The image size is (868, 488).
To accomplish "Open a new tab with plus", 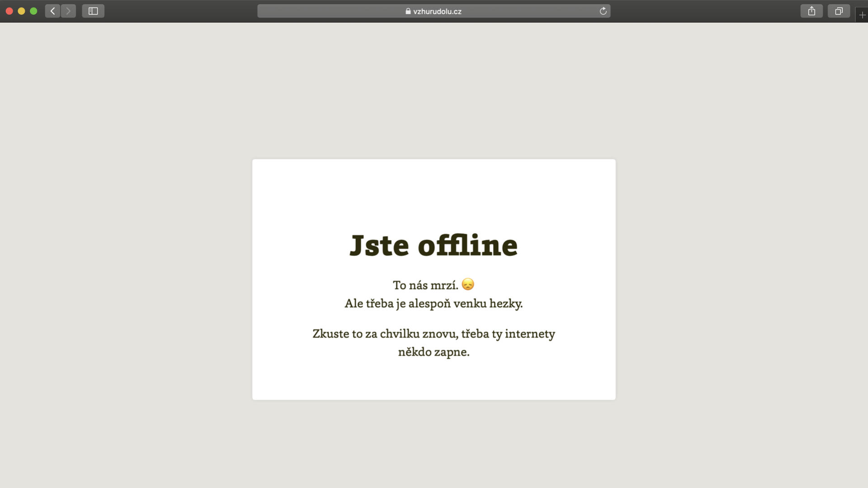I will point(862,15).
